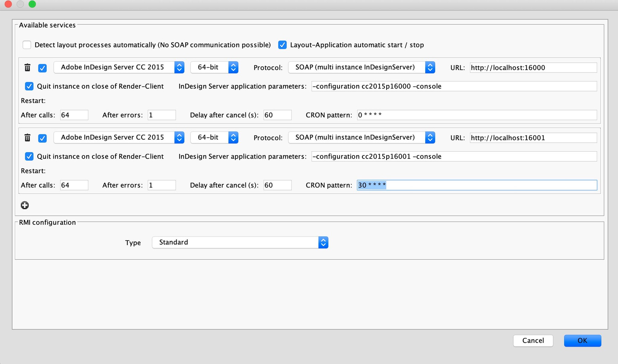Expand the RMI Type Standard dropdown
Screen dimensions: 618x364
[x=240, y=242]
